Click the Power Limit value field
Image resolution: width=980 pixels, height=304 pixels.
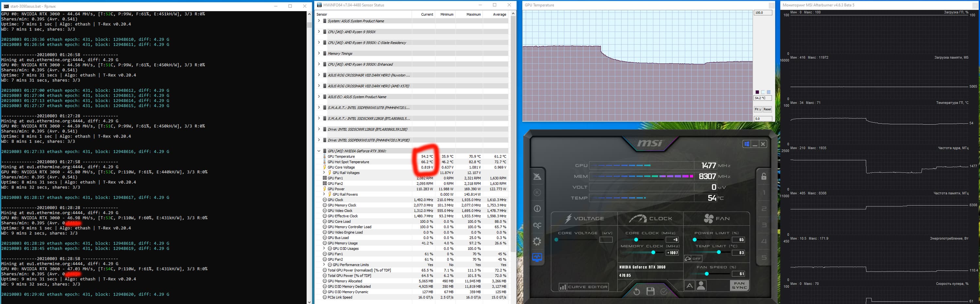click(x=738, y=240)
